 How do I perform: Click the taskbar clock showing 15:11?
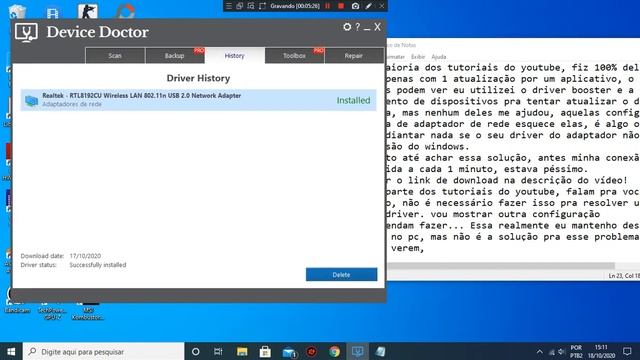pyautogui.click(x=601, y=351)
